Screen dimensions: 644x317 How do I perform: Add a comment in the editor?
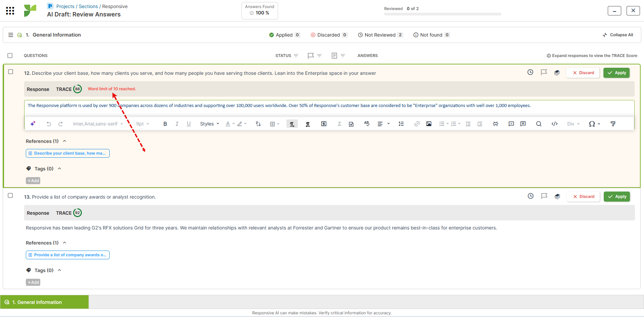(x=511, y=124)
